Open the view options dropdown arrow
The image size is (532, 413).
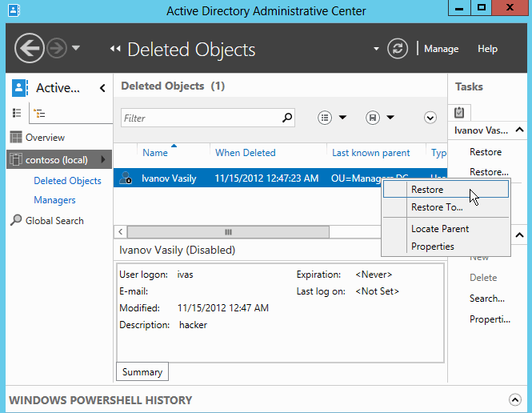[x=342, y=118]
